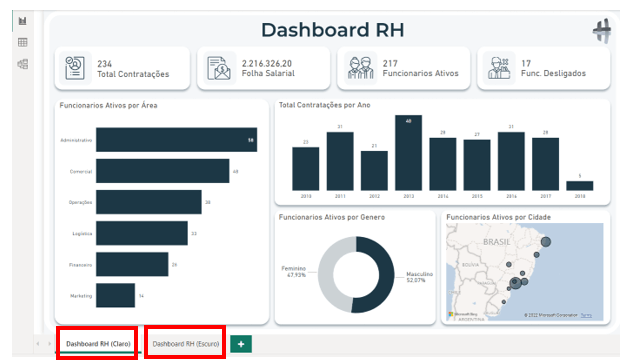Click the Funcionarios Ativos people icon
Viewport: 633px width, 361px height.
[361, 68]
